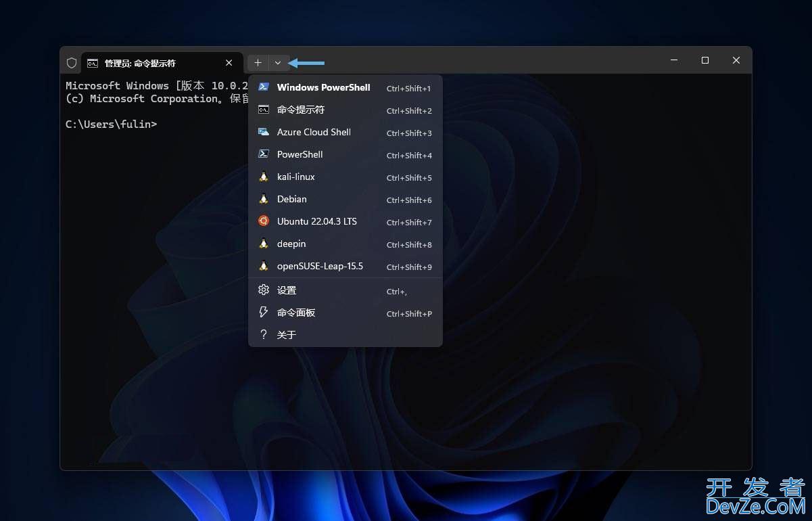Close the 管理员: 命令提示符 tab

[x=229, y=63]
